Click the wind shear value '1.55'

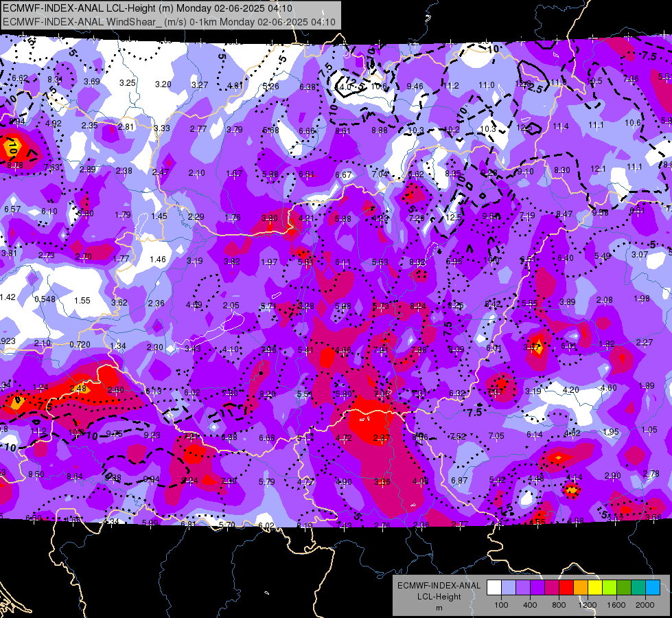click(x=82, y=301)
